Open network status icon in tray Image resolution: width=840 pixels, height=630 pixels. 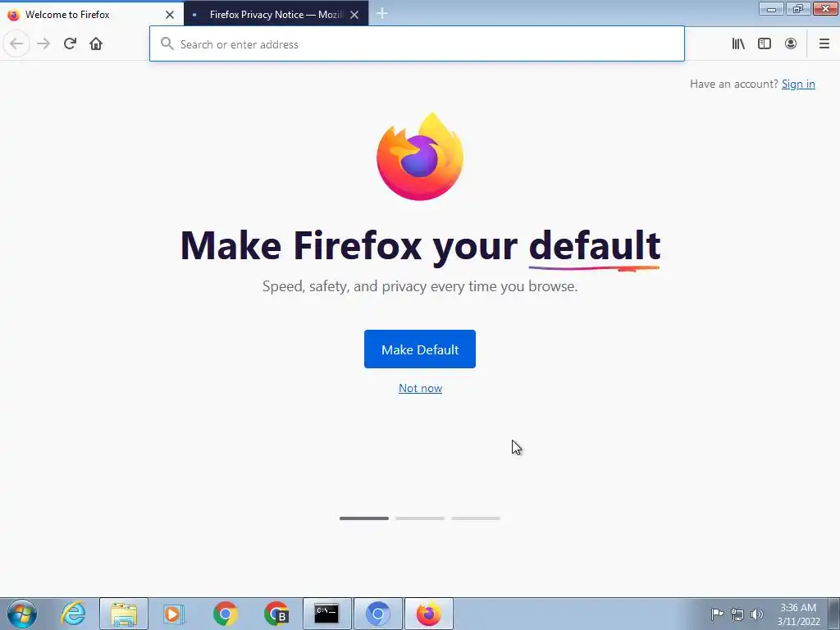point(737,614)
